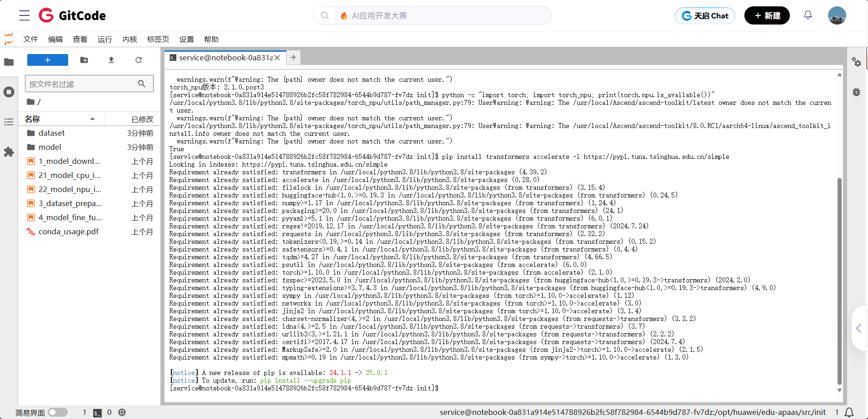
Task: Click the new folder icon
Action: (x=84, y=60)
